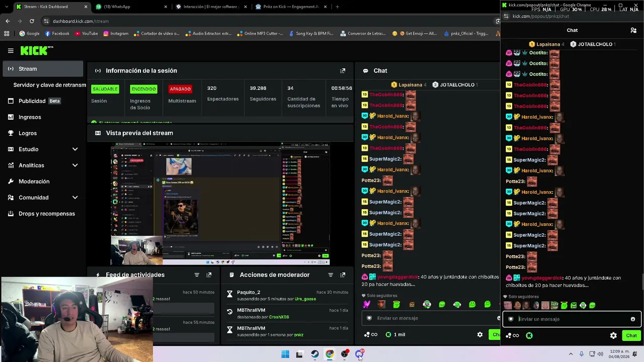
Task: Expand the Comunidad sidebar section
Action: (x=75, y=198)
